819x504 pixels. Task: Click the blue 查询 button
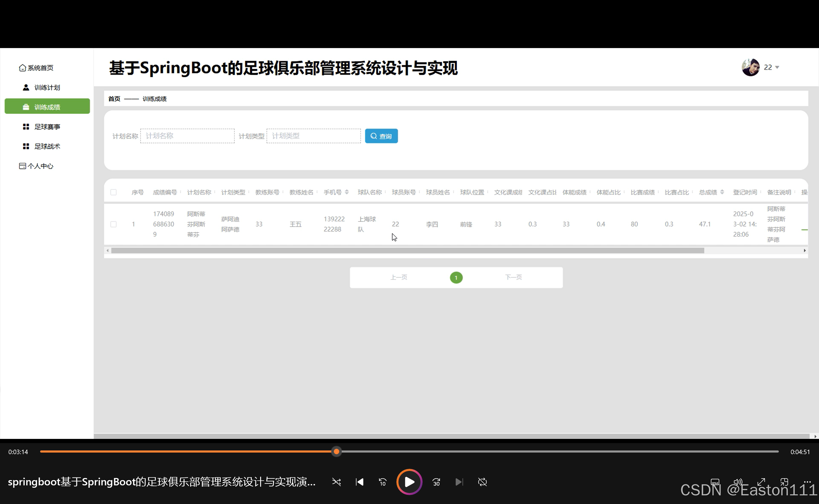[x=381, y=136]
